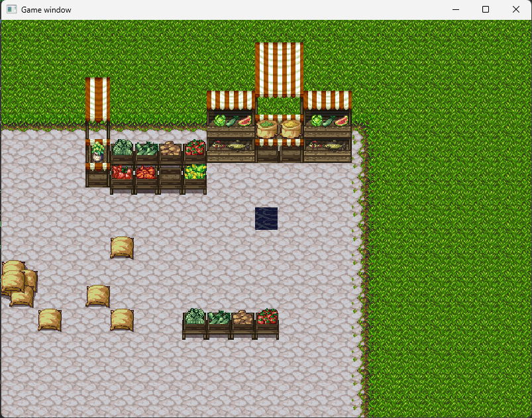
Task: Click the narrow striped awning above the flower stall
Action: 97,99
